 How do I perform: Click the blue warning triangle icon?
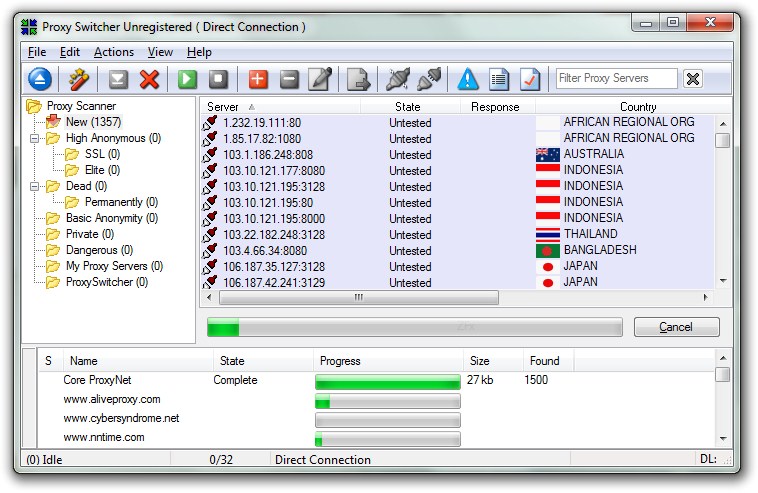click(468, 79)
